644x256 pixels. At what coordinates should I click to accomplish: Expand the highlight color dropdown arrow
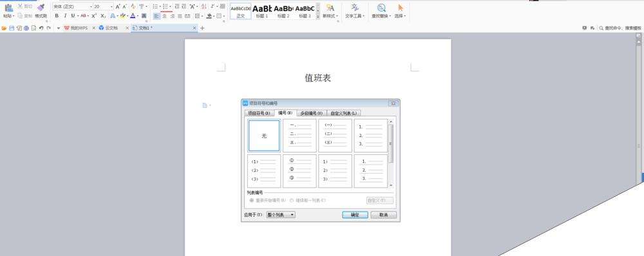[x=128, y=16]
